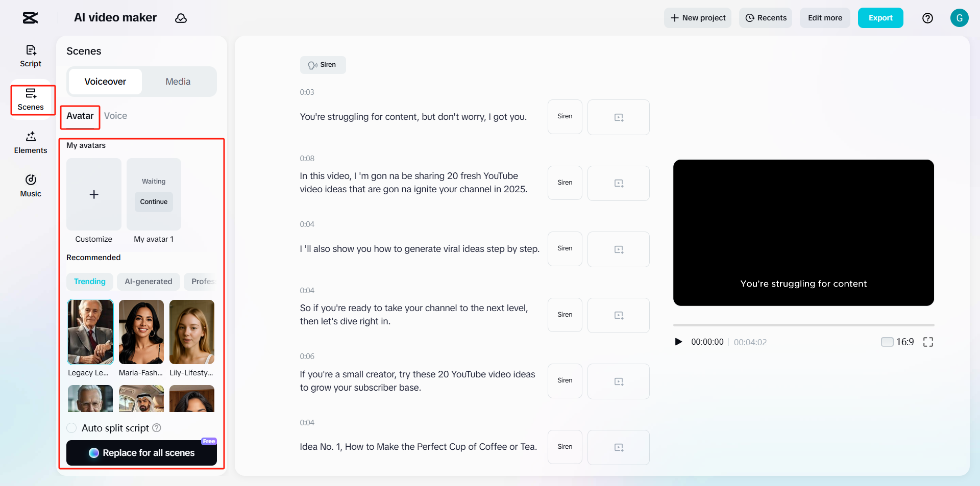Open Siren voice selector for 'small creator' scene
Viewport: 980px width, 486px height.
point(565,381)
